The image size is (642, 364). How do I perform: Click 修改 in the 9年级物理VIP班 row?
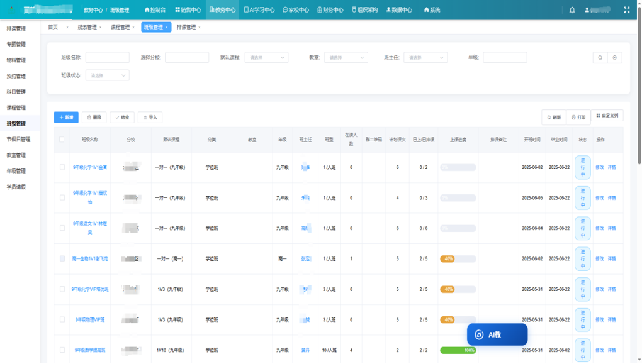click(599, 320)
